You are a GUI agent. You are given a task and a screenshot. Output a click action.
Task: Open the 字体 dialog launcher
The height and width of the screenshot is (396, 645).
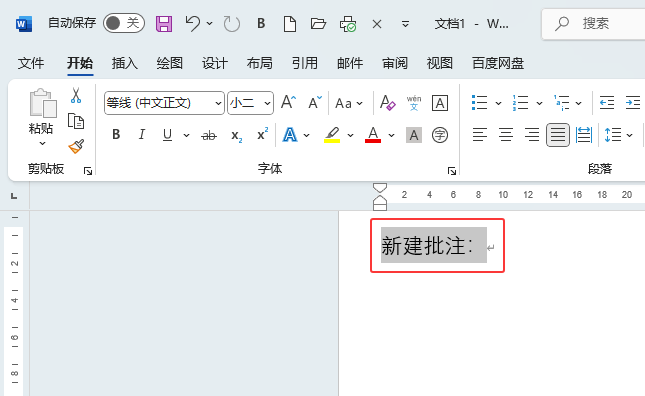[x=452, y=171]
